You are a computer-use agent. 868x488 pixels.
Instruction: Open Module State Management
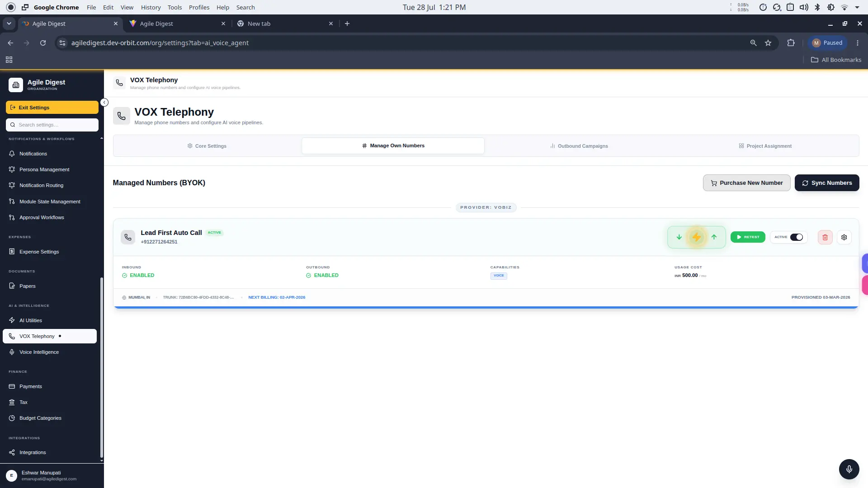pos(50,202)
